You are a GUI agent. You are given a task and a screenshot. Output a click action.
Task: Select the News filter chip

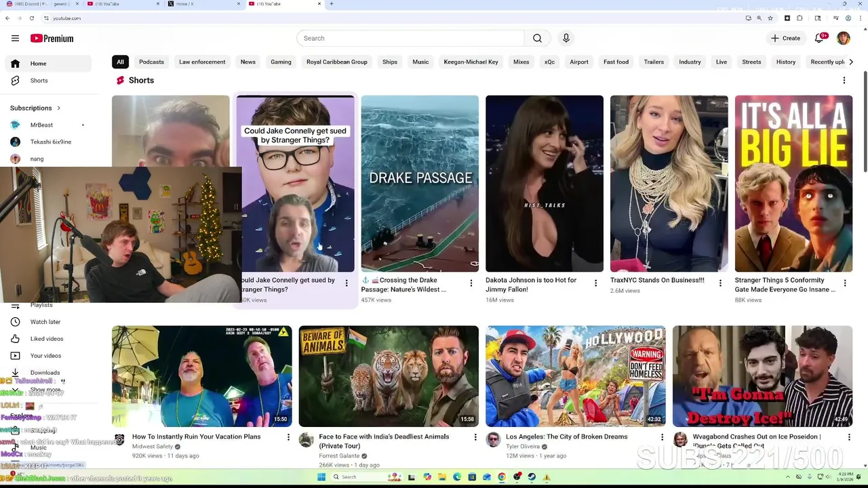[x=248, y=62]
